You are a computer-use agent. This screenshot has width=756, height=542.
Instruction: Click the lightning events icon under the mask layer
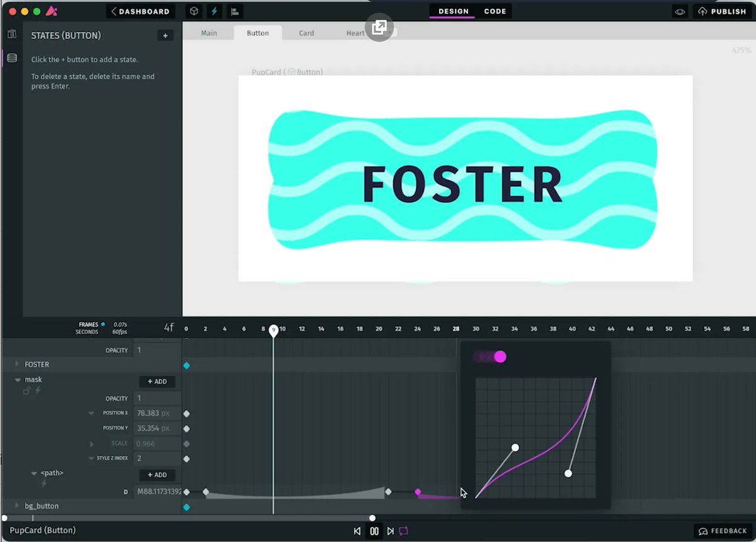(37, 391)
